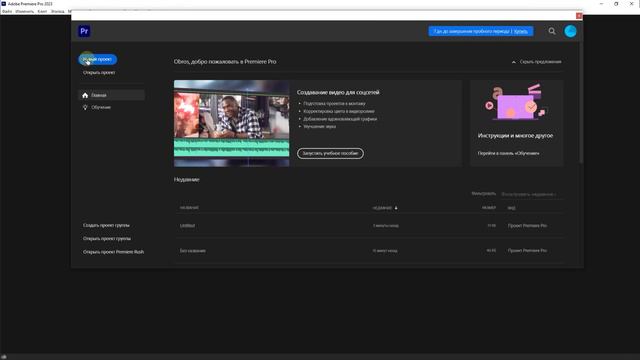Sort by the ВИД column header

(x=511, y=208)
